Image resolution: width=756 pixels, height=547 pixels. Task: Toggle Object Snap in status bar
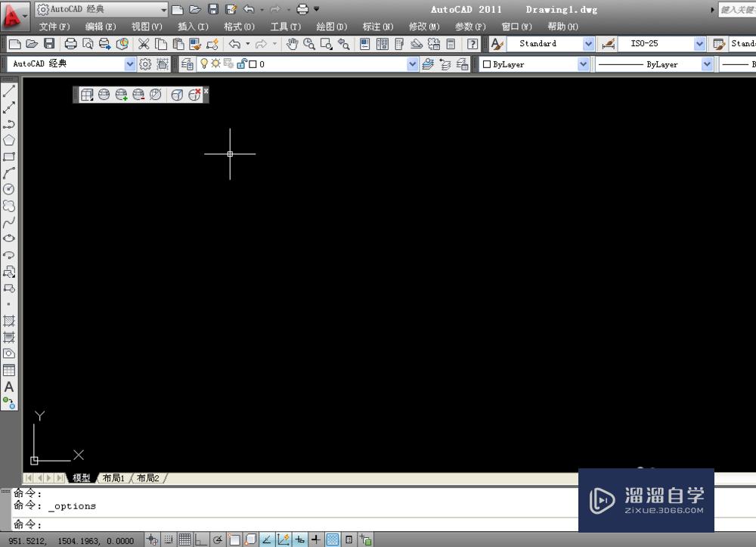coord(234,539)
